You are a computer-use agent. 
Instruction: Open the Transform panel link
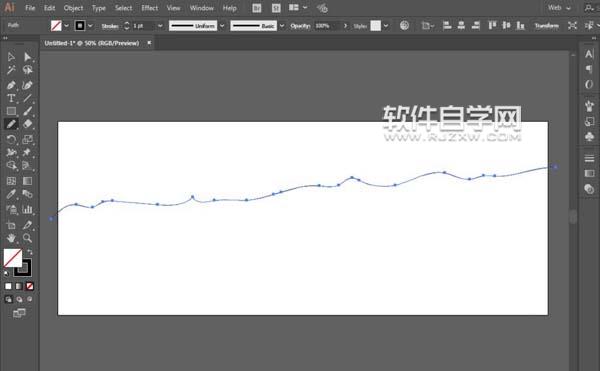click(x=546, y=26)
